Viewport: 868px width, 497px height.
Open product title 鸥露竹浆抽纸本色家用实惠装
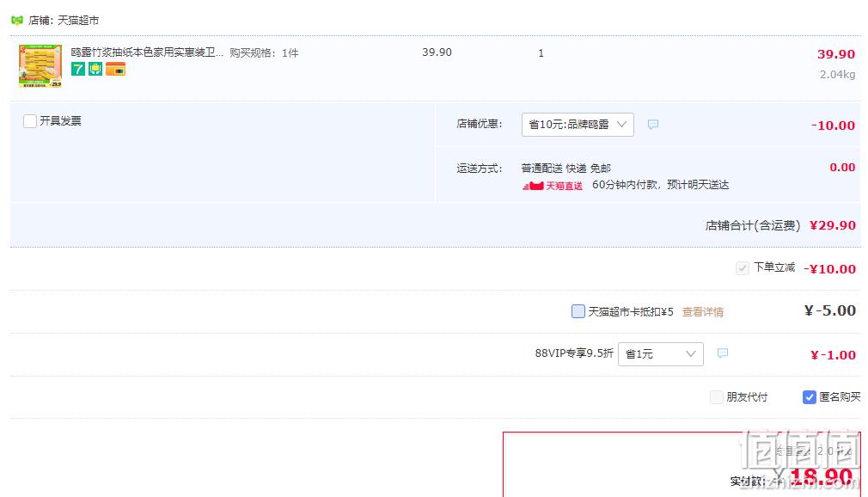pos(147,52)
